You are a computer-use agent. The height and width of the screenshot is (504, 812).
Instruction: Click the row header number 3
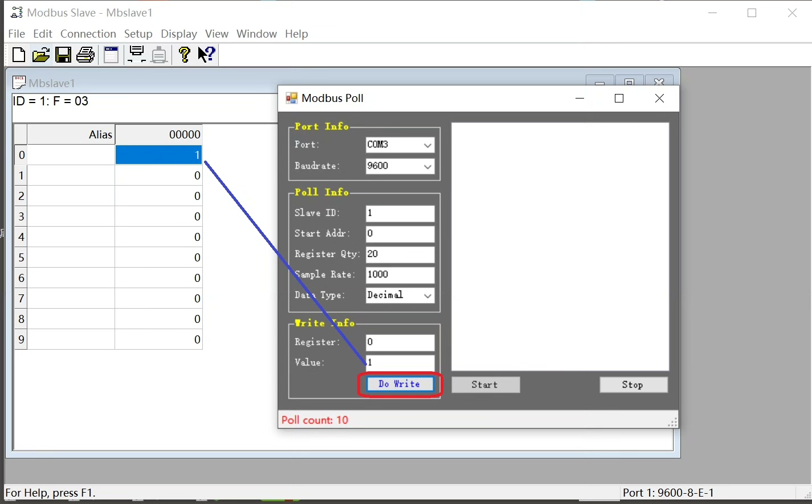pos(21,216)
